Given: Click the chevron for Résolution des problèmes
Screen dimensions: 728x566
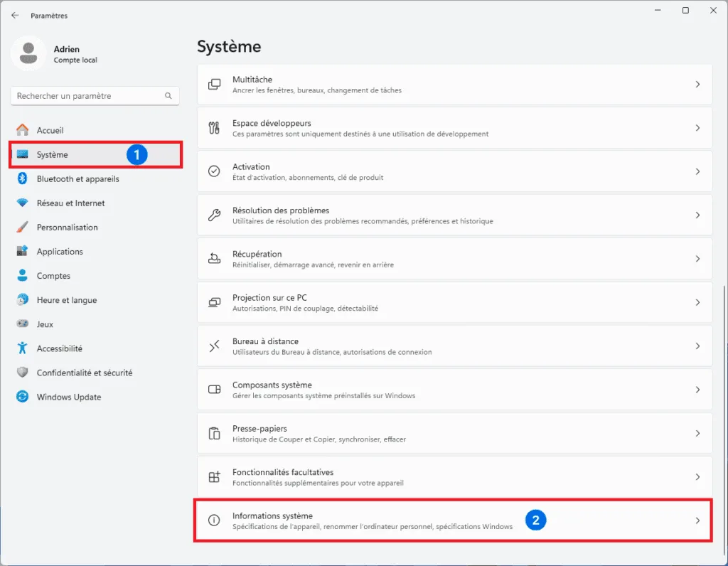Looking at the screenshot, I should click(x=697, y=215).
